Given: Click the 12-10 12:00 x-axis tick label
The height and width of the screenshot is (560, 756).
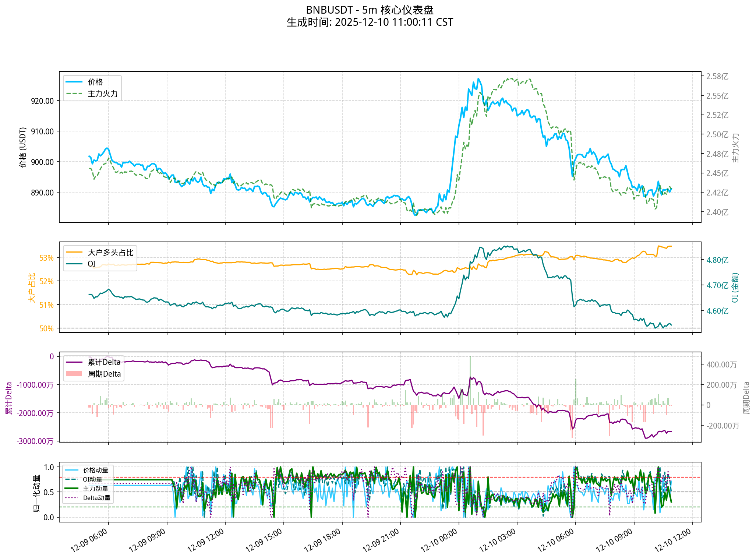Looking at the screenshot, I should click(673, 540).
